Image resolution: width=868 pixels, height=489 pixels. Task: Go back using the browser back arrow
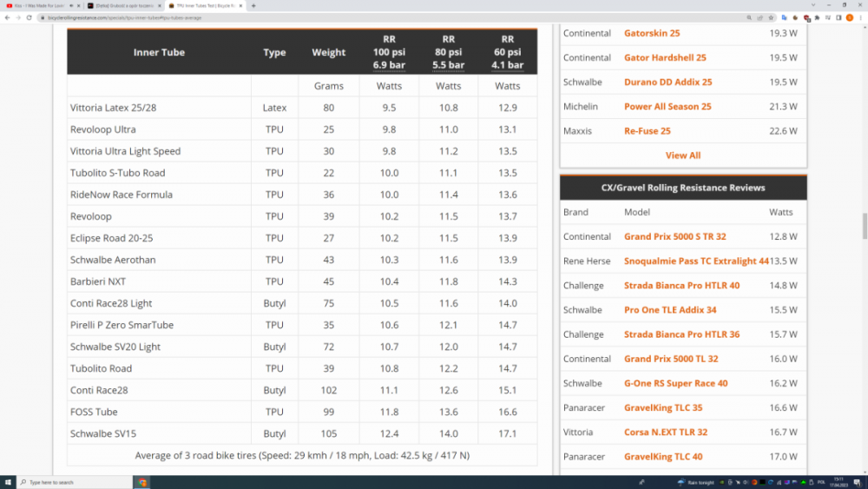[7, 17]
